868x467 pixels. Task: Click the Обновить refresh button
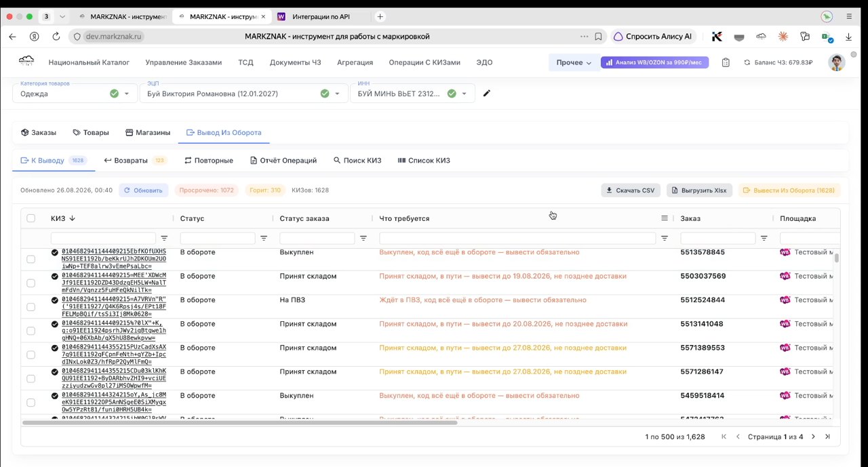(144, 190)
